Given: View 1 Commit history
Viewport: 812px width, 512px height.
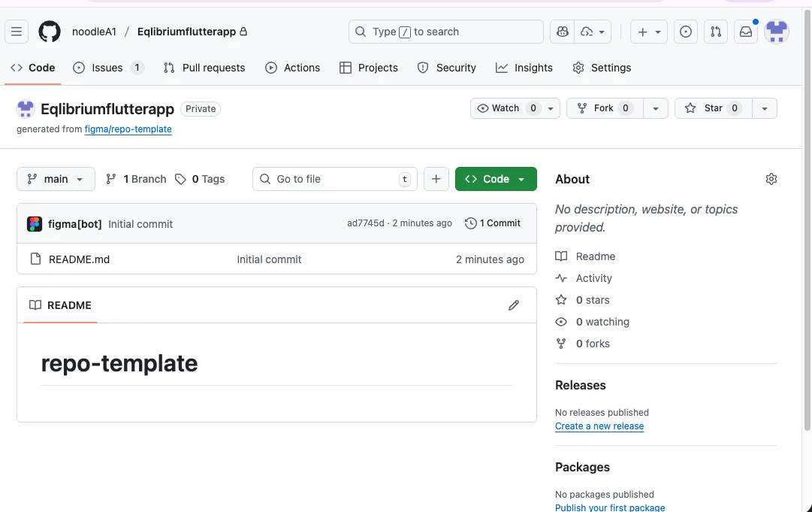Looking at the screenshot, I should point(493,223).
